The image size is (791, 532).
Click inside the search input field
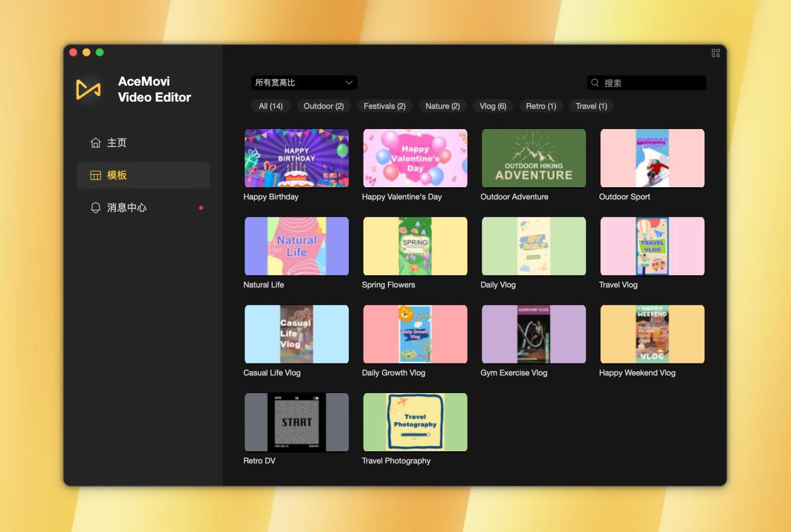[x=653, y=83]
